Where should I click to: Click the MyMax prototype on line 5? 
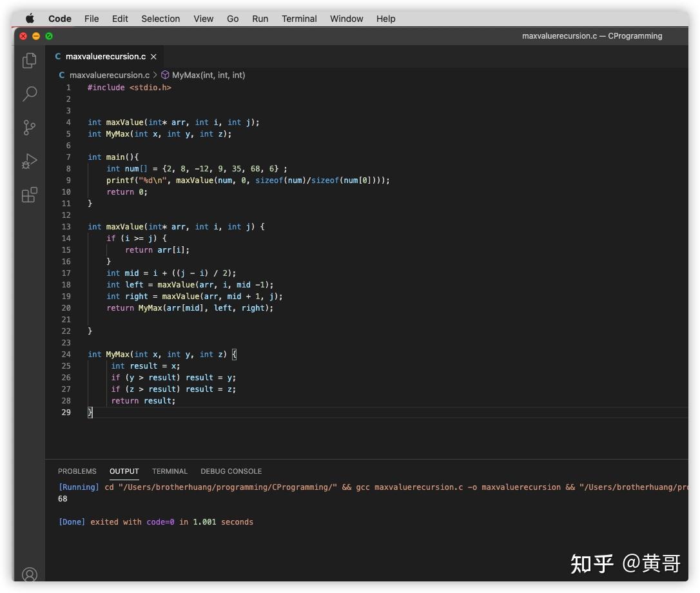pyautogui.click(x=159, y=134)
